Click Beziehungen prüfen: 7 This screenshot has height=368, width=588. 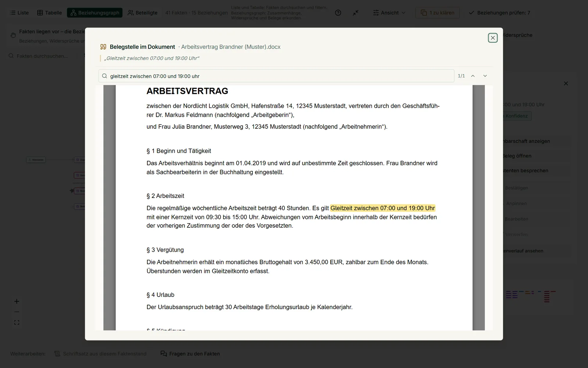500,13
